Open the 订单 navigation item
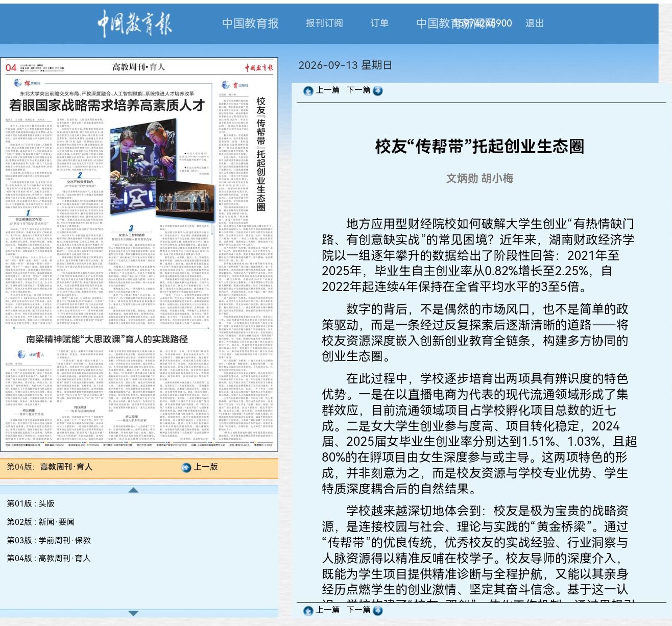Viewport: 672px width, 626px height. [x=379, y=23]
